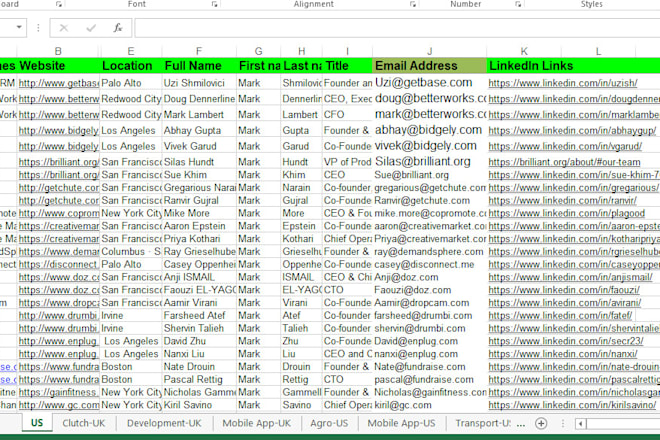Add a new sheet with plus icon
The height and width of the screenshot is (440, 660).
(x=541, y=423)
